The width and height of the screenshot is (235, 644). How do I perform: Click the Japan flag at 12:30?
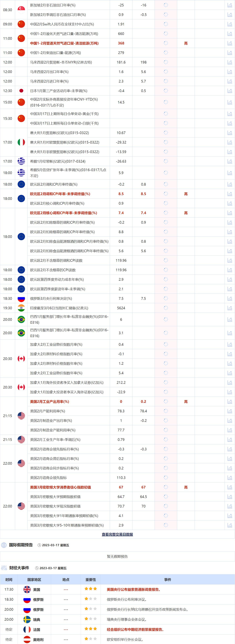pyautogui.click(x=21, y=91)
